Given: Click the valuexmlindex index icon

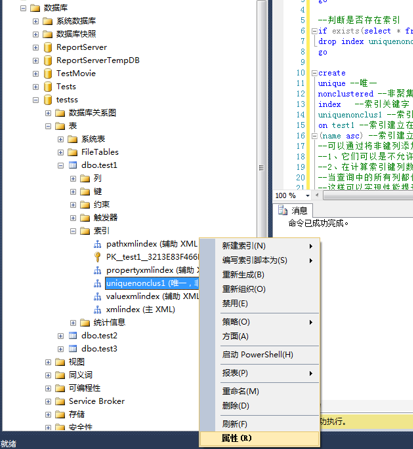Looking at the screenshot, I should point(97,296).
